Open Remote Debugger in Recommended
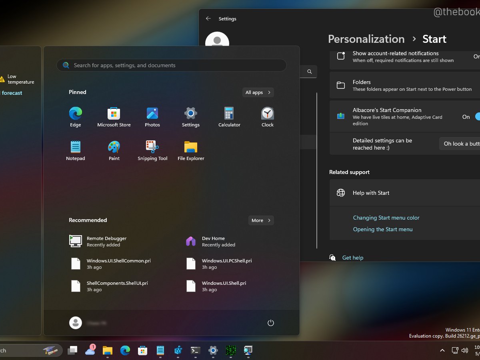The width and height of the screenshot is (480, 360). 98,241
